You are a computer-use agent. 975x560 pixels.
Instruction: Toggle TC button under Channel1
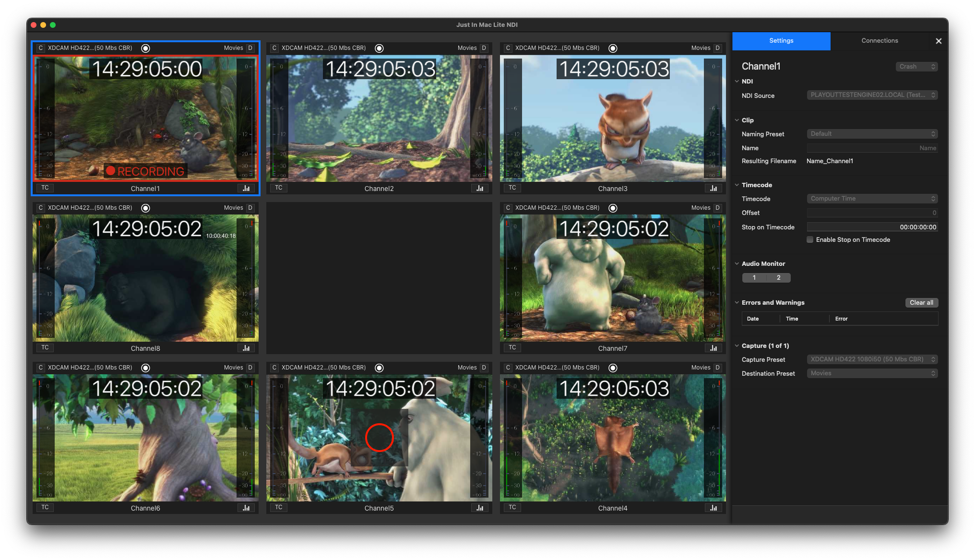pos(45,188)
